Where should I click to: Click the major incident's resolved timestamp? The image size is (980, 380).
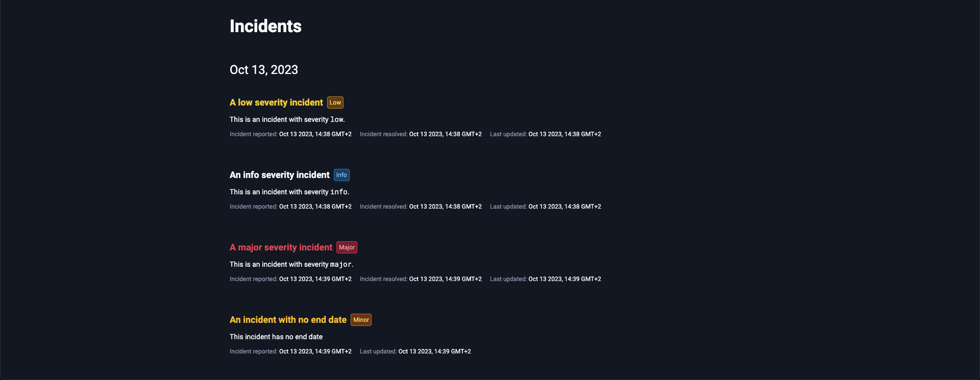coord(445,279)
